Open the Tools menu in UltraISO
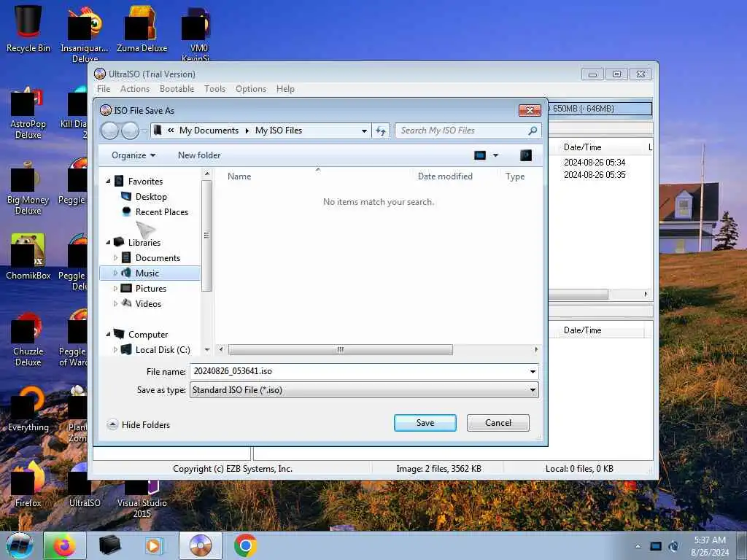Screen dimensions: 747x560 coord(215,88)
